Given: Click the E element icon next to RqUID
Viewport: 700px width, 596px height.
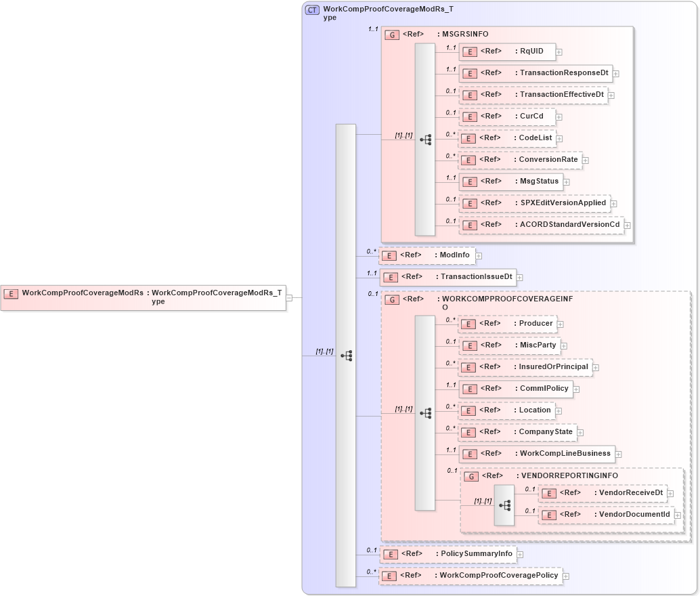Looking at the screenshot, I should 469,51.
